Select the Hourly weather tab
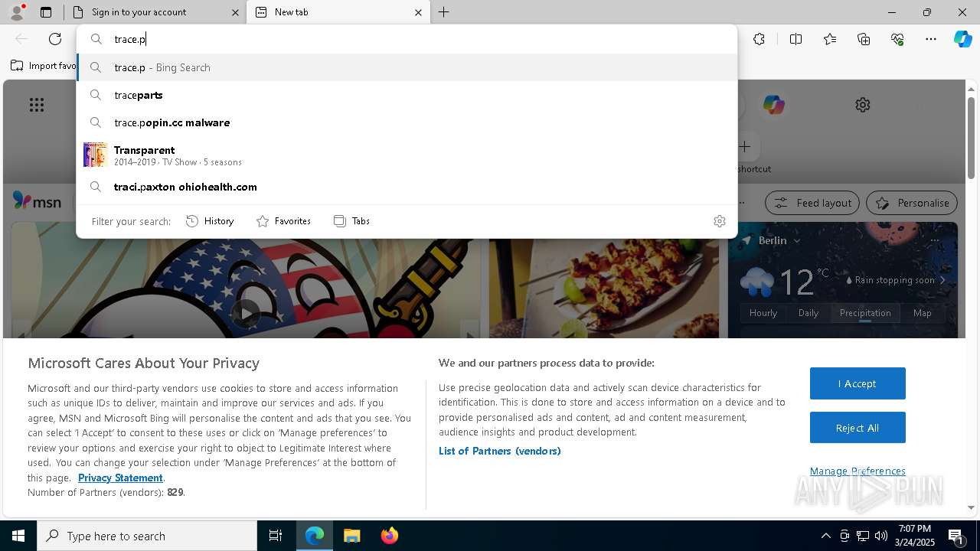The image size is (980, 551). (763, 313)
